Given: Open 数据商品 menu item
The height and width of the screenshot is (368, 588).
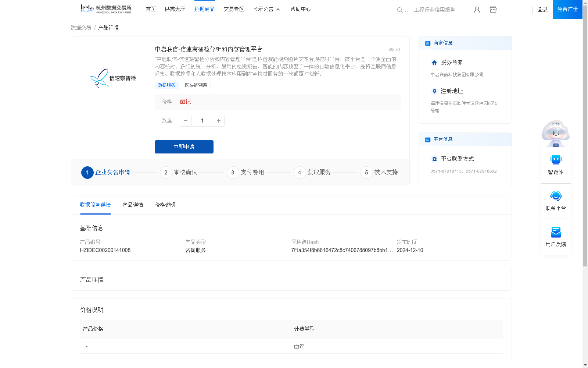Looking at the screenshot, I should pyautogui.click(x=204, y=9).
